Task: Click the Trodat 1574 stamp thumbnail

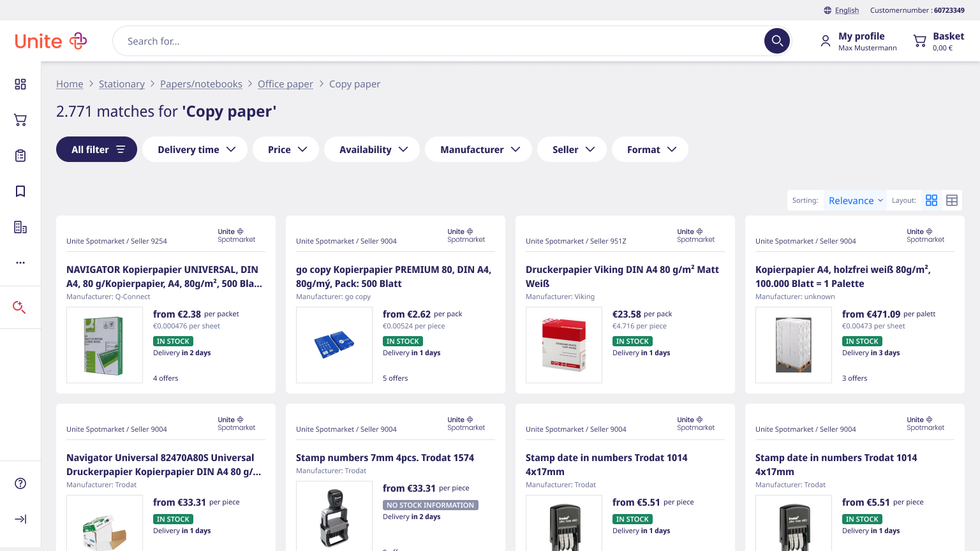Action: 334,516
